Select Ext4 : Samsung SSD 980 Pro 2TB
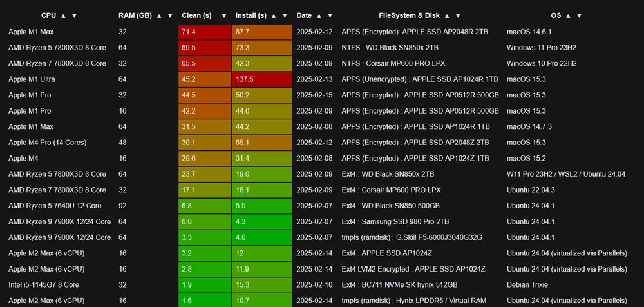Viewport: 644px width, 307px height. click(x=395, y=221)
